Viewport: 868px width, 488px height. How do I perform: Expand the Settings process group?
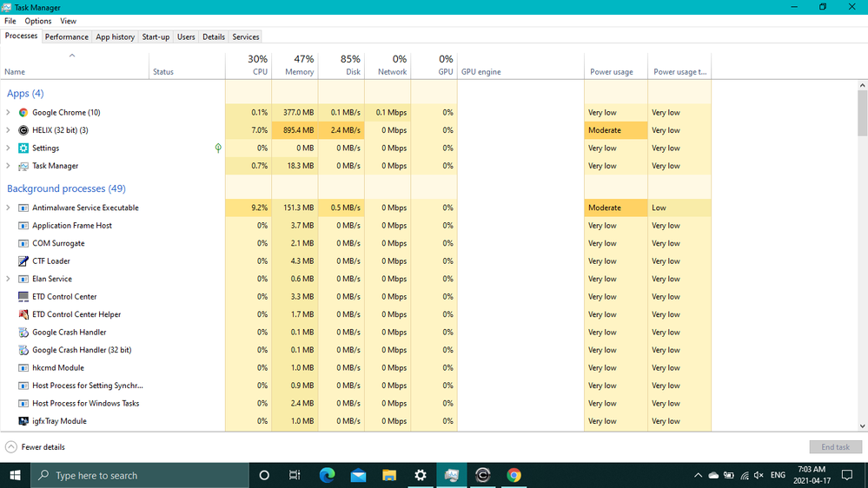point(8,148)
